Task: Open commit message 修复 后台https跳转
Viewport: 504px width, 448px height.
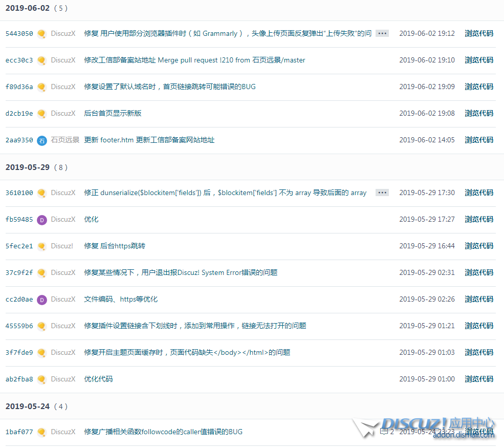Action: pyautogui.click(x=115, y=246)
